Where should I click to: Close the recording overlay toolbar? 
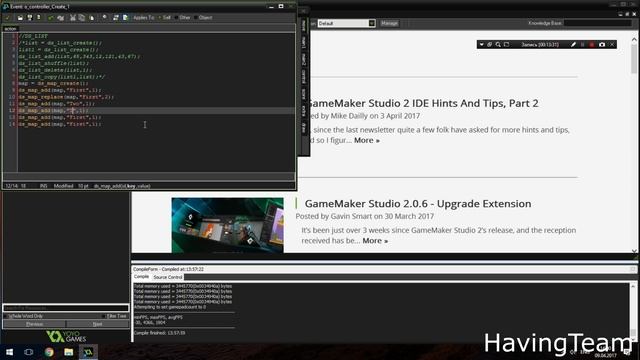tap(612, 44)
